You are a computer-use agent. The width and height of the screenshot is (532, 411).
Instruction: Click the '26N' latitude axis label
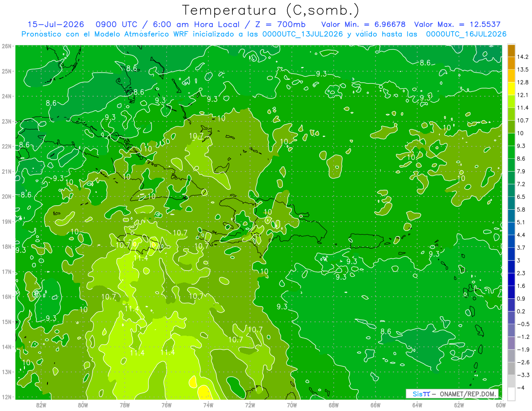tap(6, 46)
